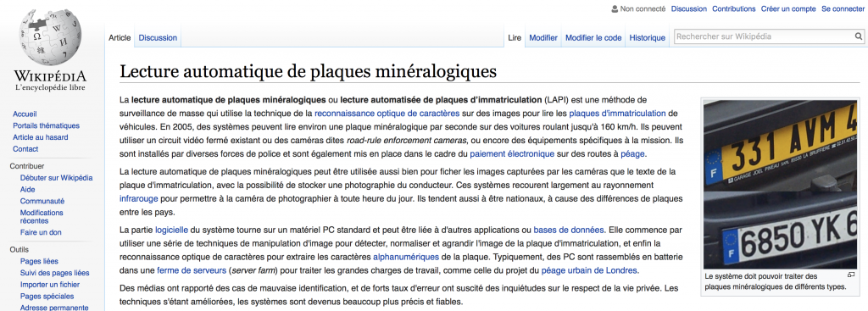
Task: Click Article au hasard
Action: tap(41, 137)
